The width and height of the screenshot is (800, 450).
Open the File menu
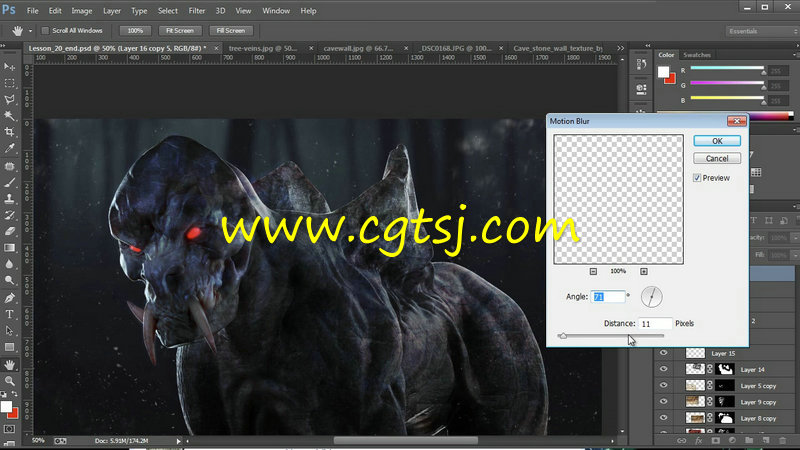(33, 11)
